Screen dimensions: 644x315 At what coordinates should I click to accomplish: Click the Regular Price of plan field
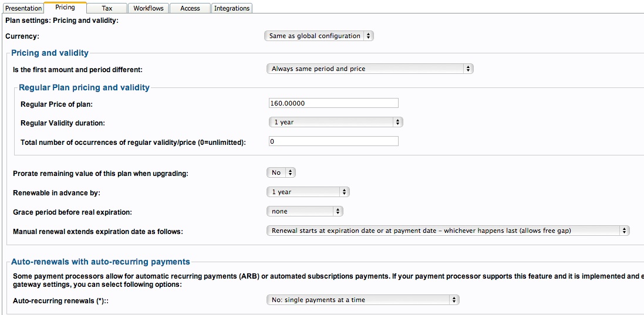(x=333, y=103)
